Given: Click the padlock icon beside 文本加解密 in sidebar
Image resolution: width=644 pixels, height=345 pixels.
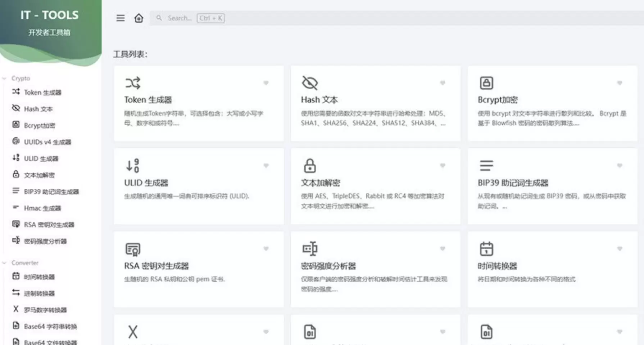Looking at the screenshot, I should (x=16, y=174).
